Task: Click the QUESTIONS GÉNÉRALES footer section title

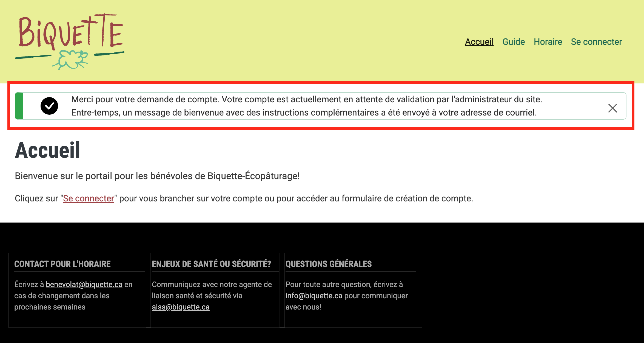Action: tap(329, 264)
